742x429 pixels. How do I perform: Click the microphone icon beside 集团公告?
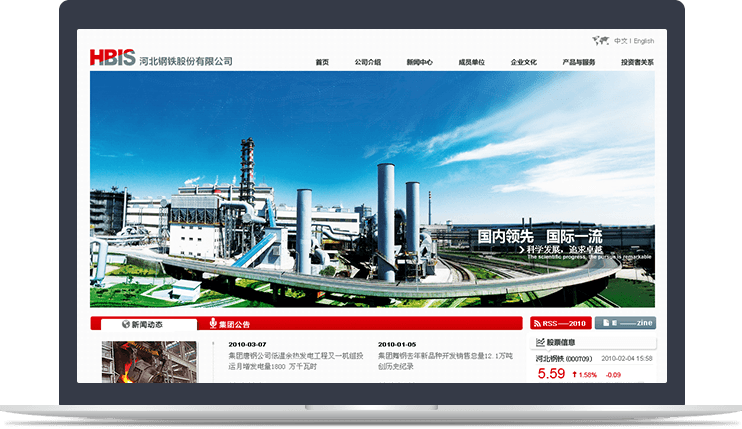[212, 324]
